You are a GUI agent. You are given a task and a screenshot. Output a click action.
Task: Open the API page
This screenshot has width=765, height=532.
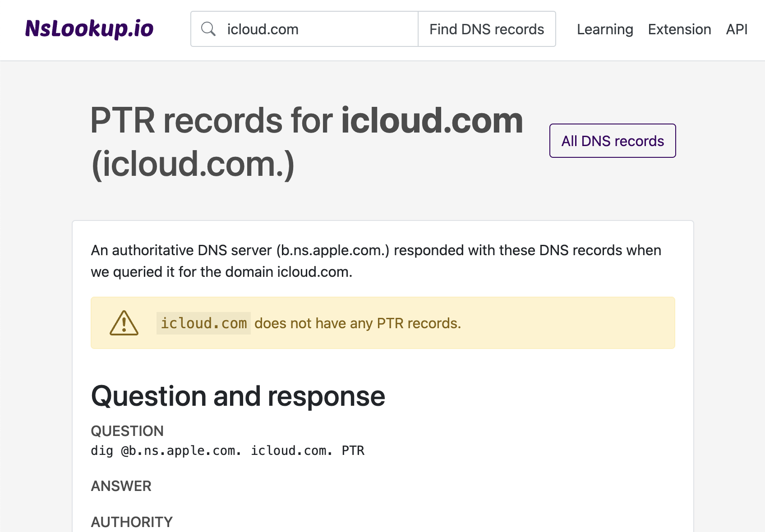tap(736, 29)
